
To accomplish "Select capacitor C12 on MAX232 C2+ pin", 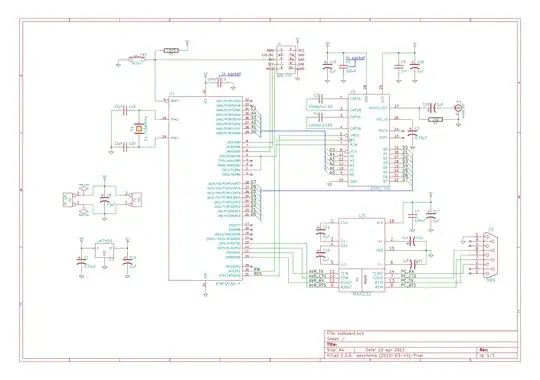I will click(x=321, y=254).
